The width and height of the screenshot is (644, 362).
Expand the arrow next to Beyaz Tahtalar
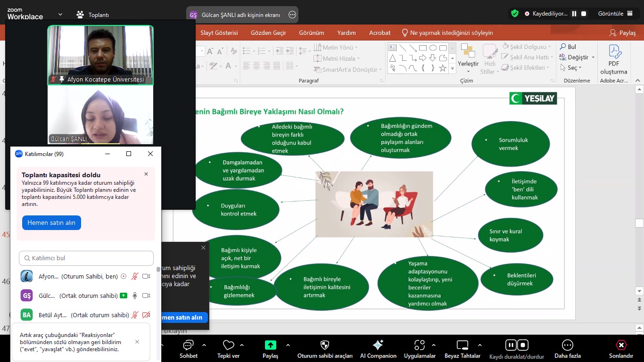tap(480, 345)
